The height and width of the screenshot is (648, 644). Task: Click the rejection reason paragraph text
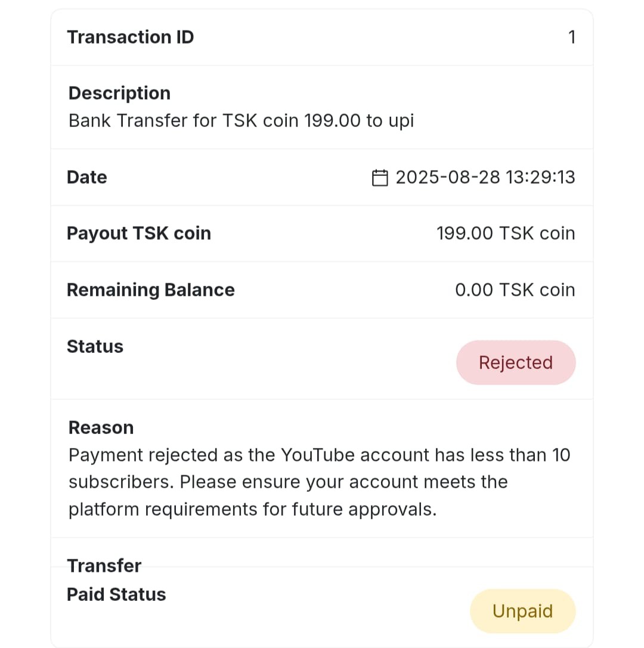(x=319, y=482)
